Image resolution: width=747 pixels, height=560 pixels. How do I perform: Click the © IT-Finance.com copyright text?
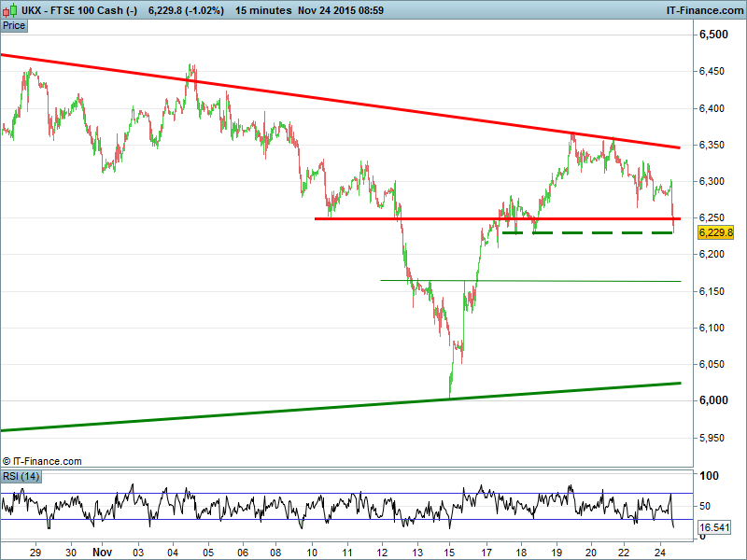point(42,461)
